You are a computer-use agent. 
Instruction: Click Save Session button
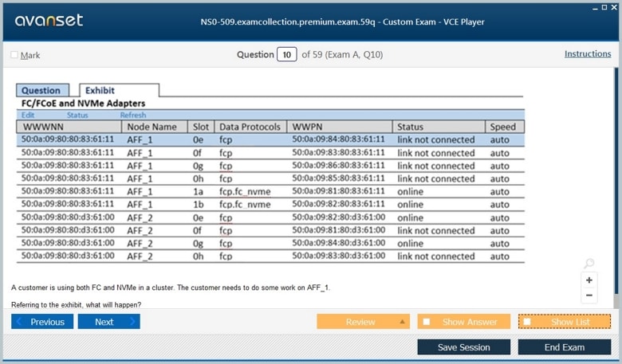pyautogui.click(x=464, y=347)
